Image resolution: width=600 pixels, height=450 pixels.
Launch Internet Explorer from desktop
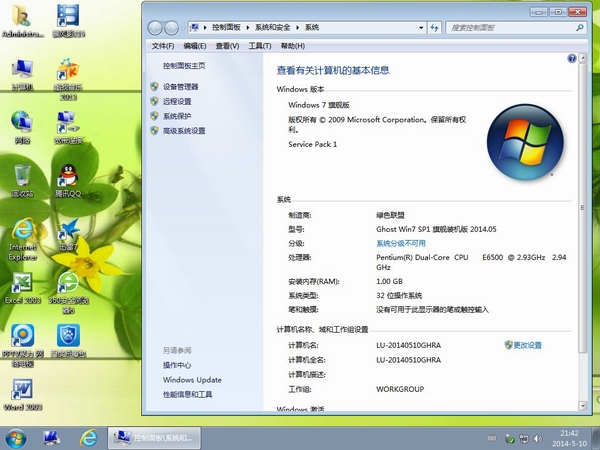22,239
